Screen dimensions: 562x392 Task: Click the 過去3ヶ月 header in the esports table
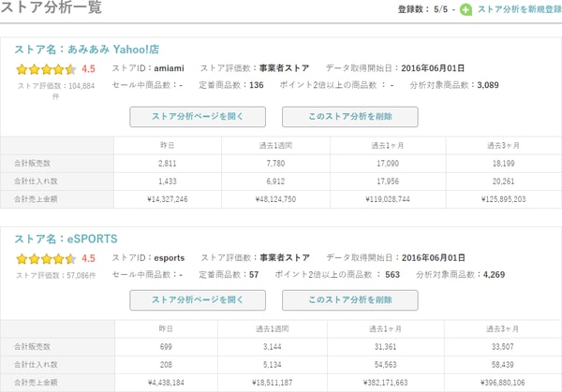click(502, 328)
